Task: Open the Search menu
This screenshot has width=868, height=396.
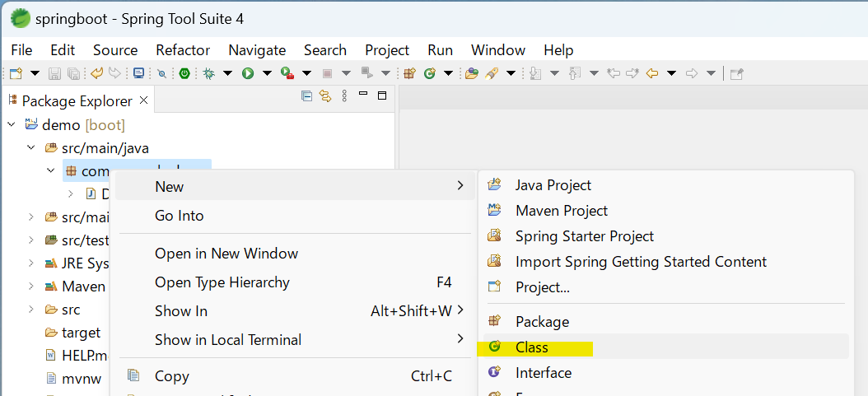Action: (x=325, y=49)
